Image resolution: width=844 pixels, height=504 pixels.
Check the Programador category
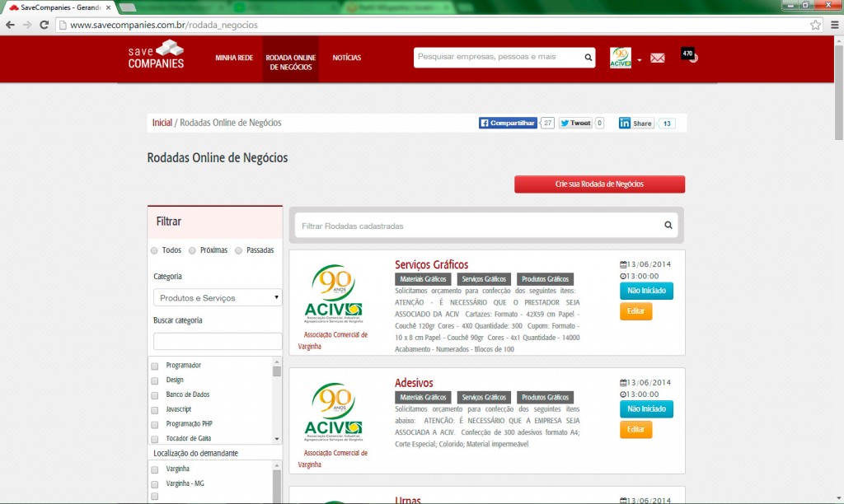(155, 366)
